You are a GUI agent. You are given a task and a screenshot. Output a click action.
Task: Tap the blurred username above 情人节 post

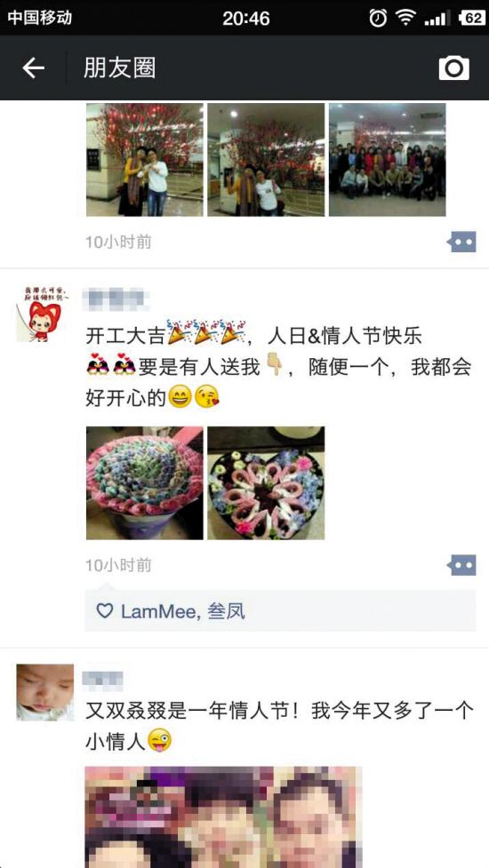coord(103,678)
